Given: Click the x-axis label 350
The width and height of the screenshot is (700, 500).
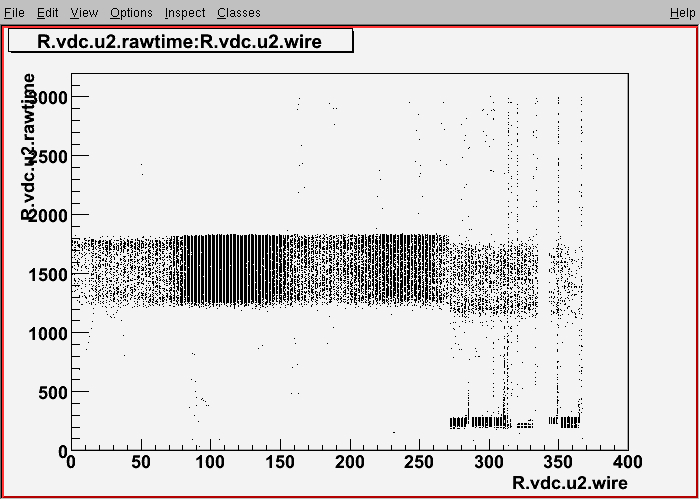Looking at the screenshot, I should click(558, 462).
